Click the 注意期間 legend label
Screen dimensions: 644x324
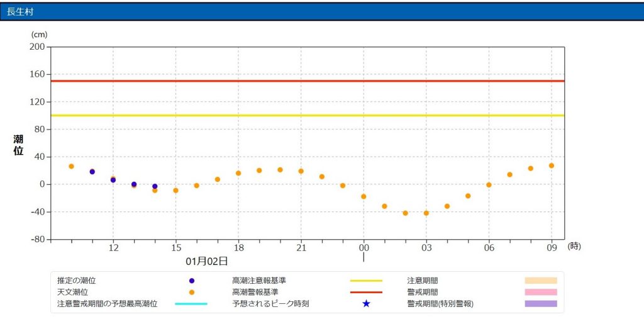tap(422, 281)
